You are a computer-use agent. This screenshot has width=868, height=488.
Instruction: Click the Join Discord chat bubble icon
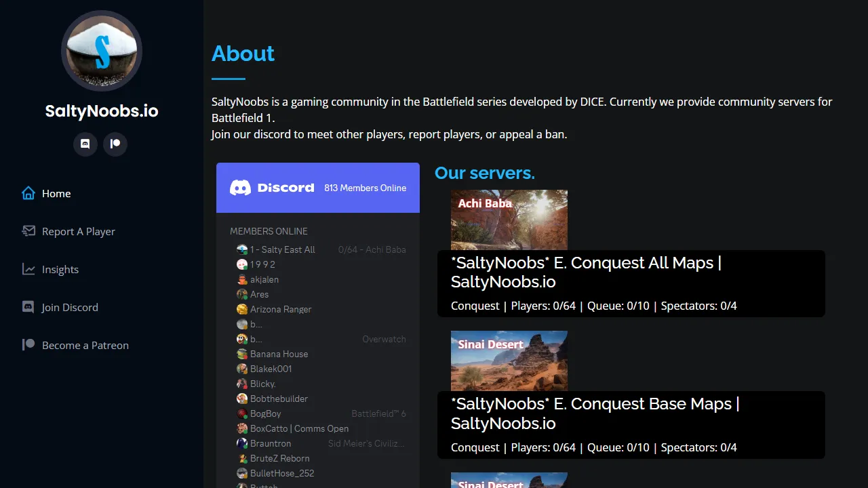tap(27, 307)
